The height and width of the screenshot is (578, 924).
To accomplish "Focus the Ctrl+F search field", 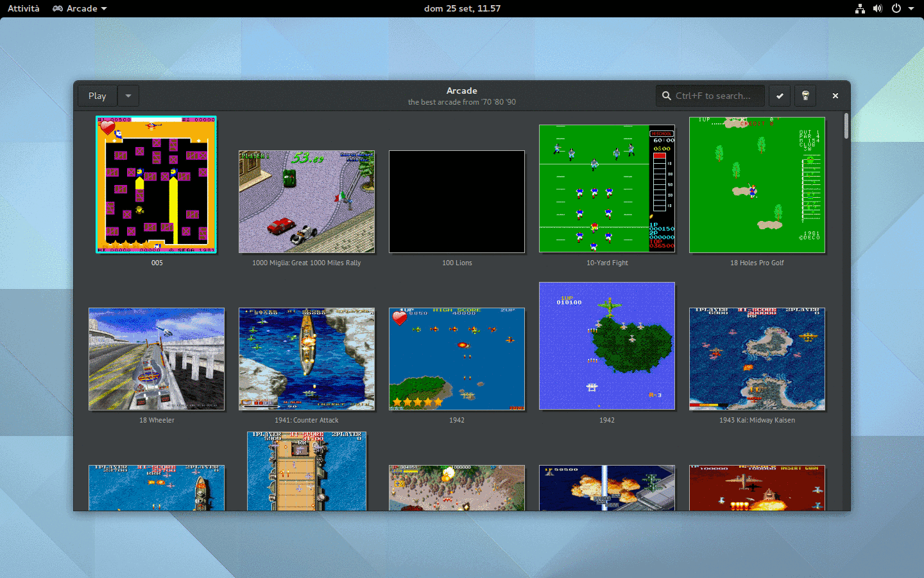I will tap(710, 96).
